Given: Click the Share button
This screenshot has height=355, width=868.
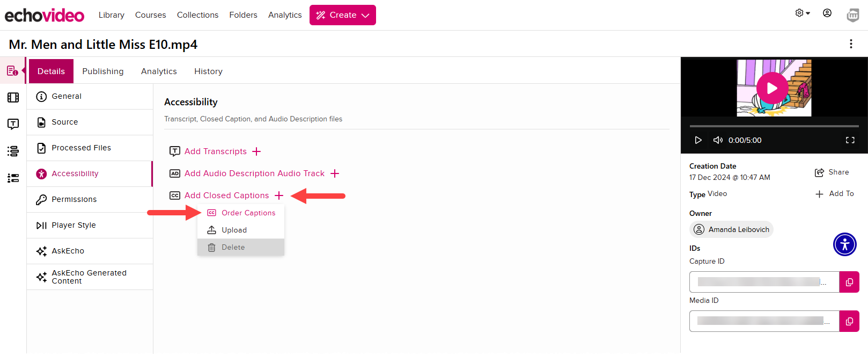Looking at the screenshot, I should 832,172.
